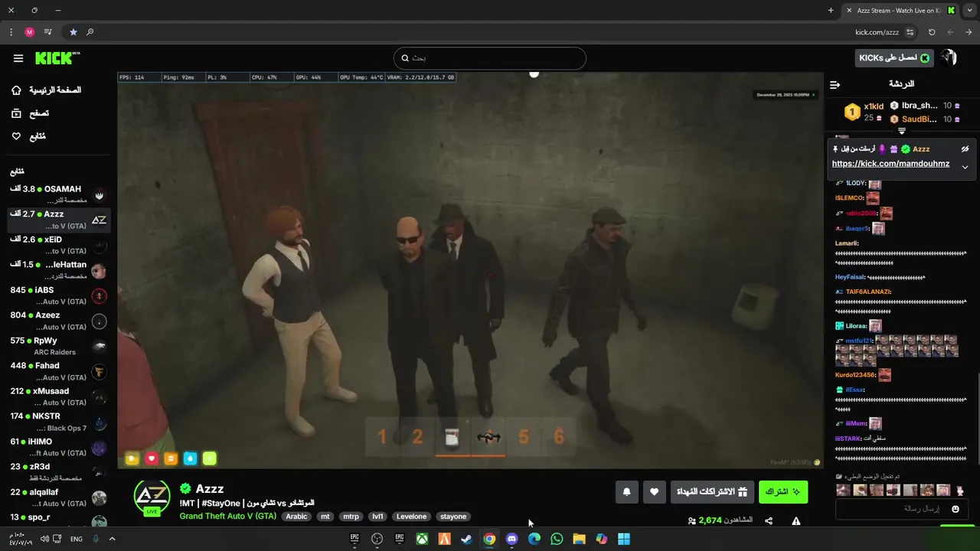The image size is (980, 551).
Task: Open iABS channel in following list
Action: click(57, 295)
